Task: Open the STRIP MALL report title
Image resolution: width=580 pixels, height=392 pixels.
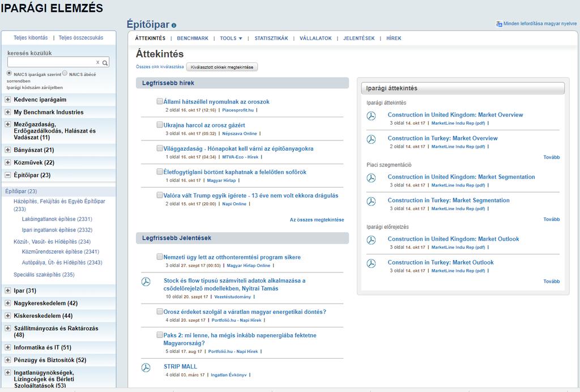Action: (x=180, y=367)
